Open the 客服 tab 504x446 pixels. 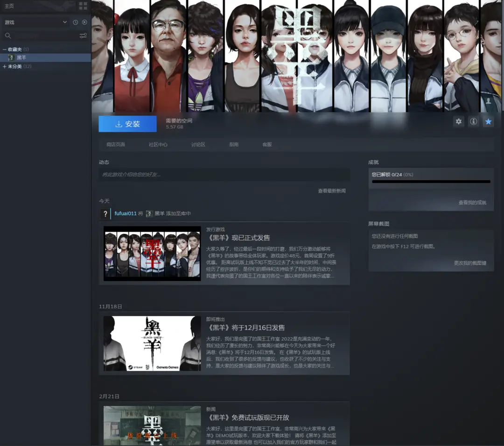(267, 144)
